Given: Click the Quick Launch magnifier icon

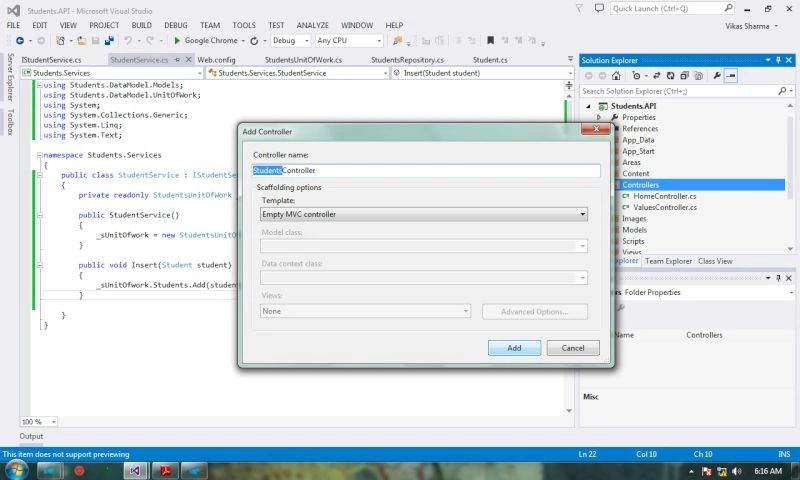Looking at the screenshot, I should (x=728, y=8).
